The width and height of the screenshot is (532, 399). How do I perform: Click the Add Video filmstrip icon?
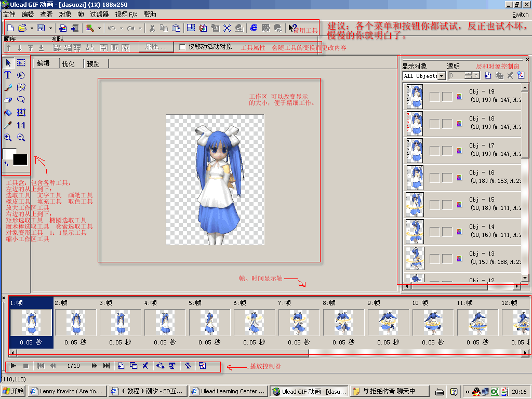click(75, 28)
